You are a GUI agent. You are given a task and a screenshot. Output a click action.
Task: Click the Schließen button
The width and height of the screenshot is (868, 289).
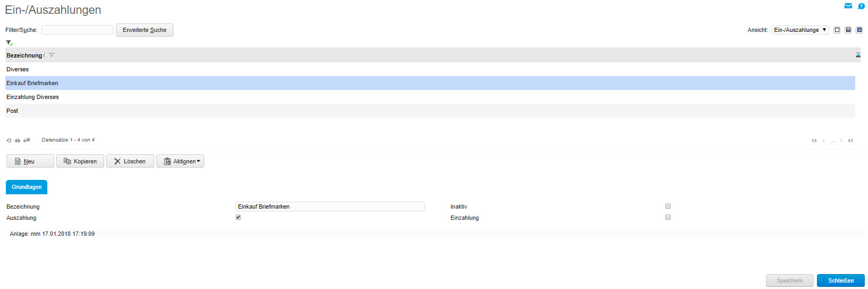840,280
